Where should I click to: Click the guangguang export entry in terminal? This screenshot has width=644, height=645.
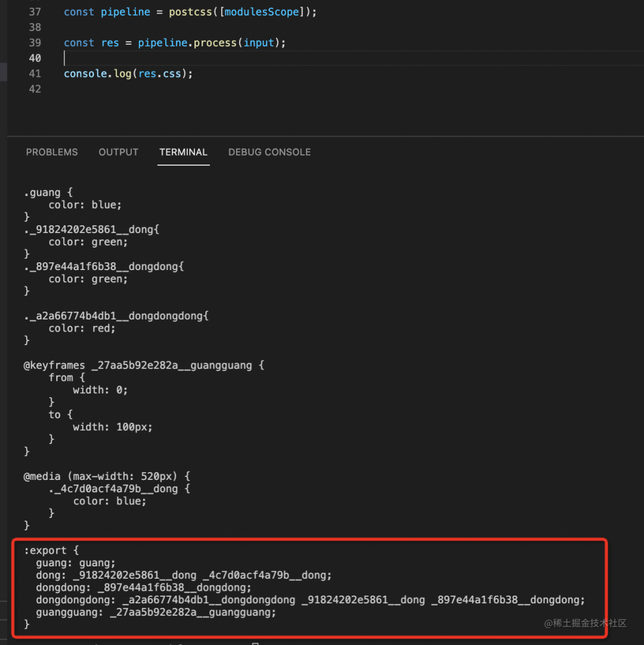pyautogui.click(x=156, y=612)
